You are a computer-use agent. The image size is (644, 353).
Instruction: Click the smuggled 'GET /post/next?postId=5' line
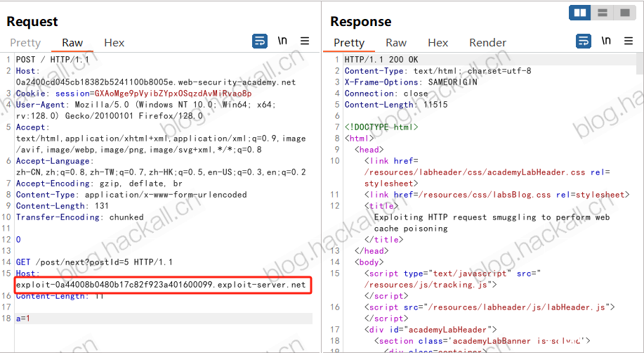click(x=94, y=262)
